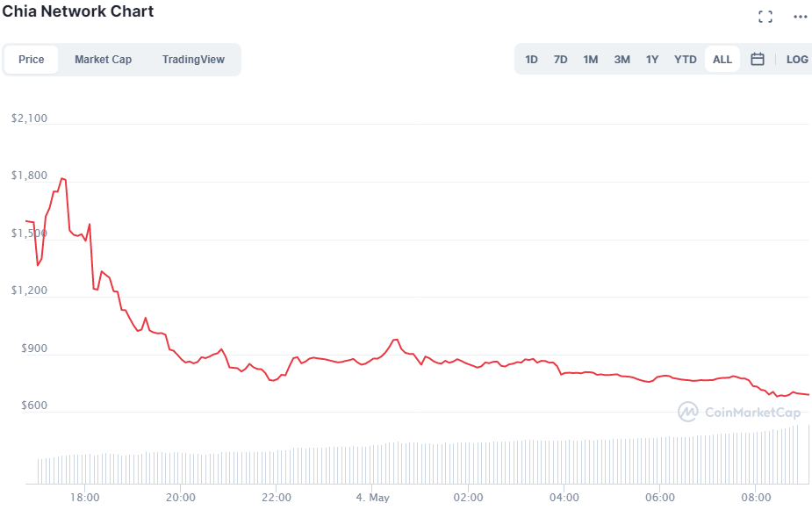Choose the 1Y time range

(x=652, y=60)
